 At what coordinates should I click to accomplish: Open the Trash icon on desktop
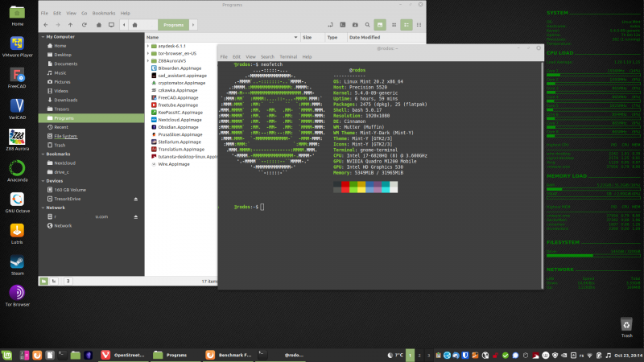point(626,327)
